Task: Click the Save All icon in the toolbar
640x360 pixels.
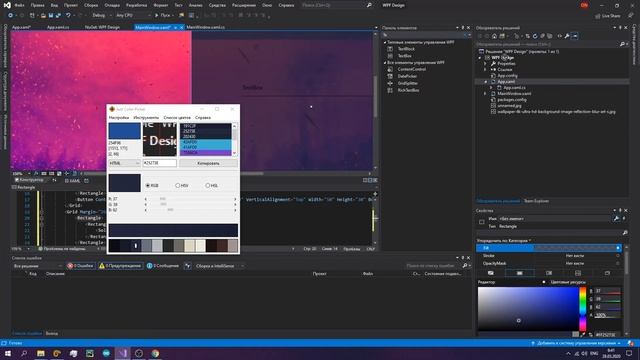Action: point(58,15)
